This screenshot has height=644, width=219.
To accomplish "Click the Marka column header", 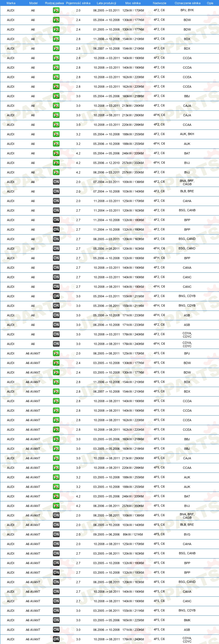I will coord(11,3).
